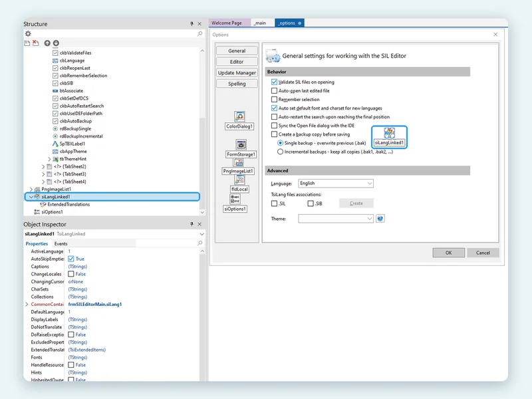Select the siLangLinked1 component on the form

[389, 137]
